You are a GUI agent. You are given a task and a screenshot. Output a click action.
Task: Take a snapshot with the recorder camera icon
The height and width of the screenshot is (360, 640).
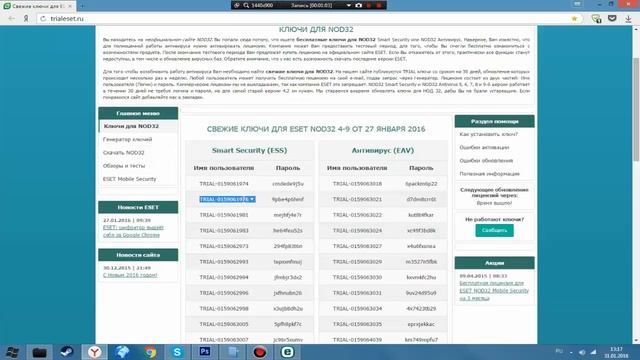[x=358, y=5]
